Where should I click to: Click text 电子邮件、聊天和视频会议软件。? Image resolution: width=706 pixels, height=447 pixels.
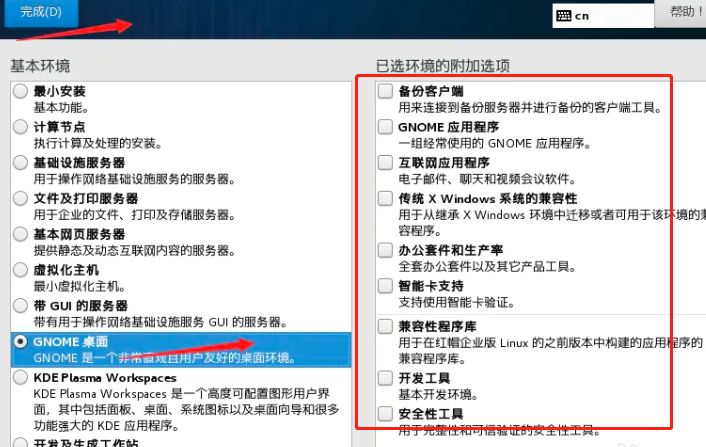click(488, 179)
